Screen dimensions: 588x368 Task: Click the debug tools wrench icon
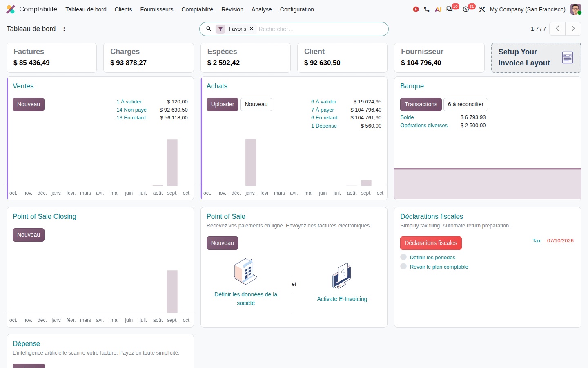(482, 9)
